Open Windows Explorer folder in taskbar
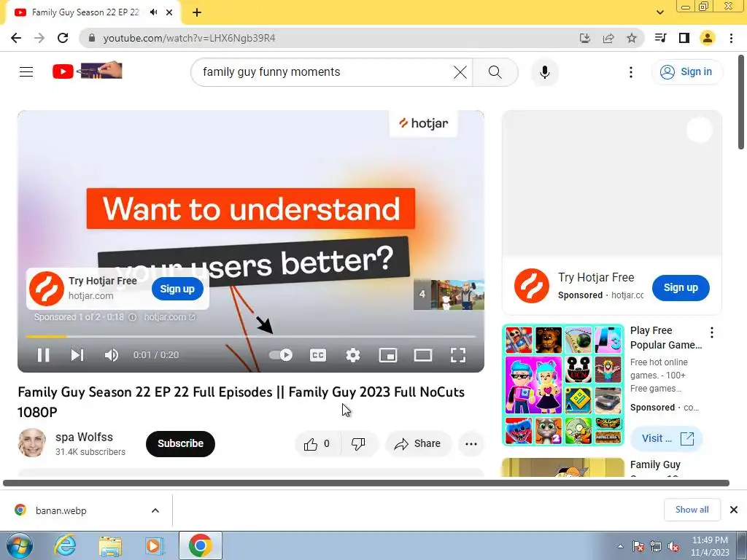 (x=110, y=545)
